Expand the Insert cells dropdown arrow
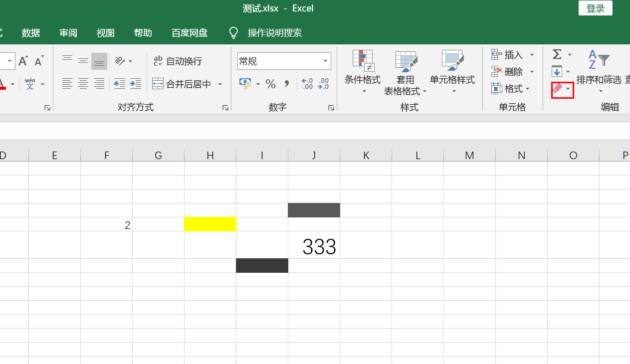Viewport: 630px width, 364px height. (532, 54)
